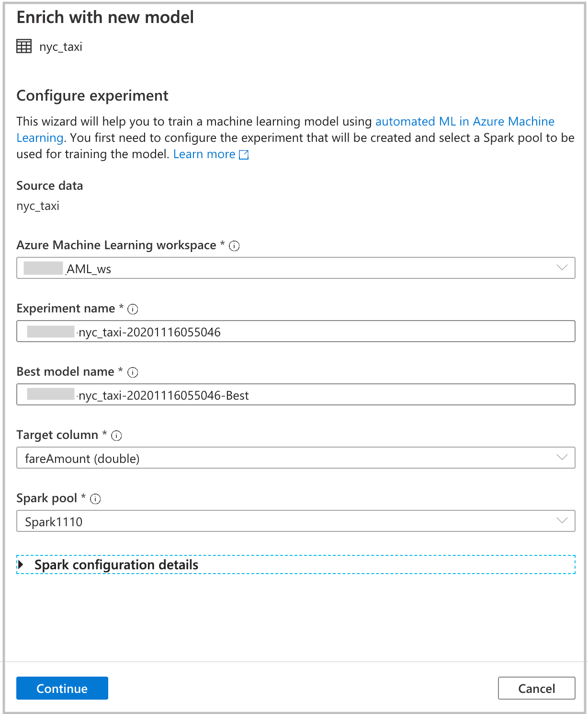Click the Continue button

(62, 688)
